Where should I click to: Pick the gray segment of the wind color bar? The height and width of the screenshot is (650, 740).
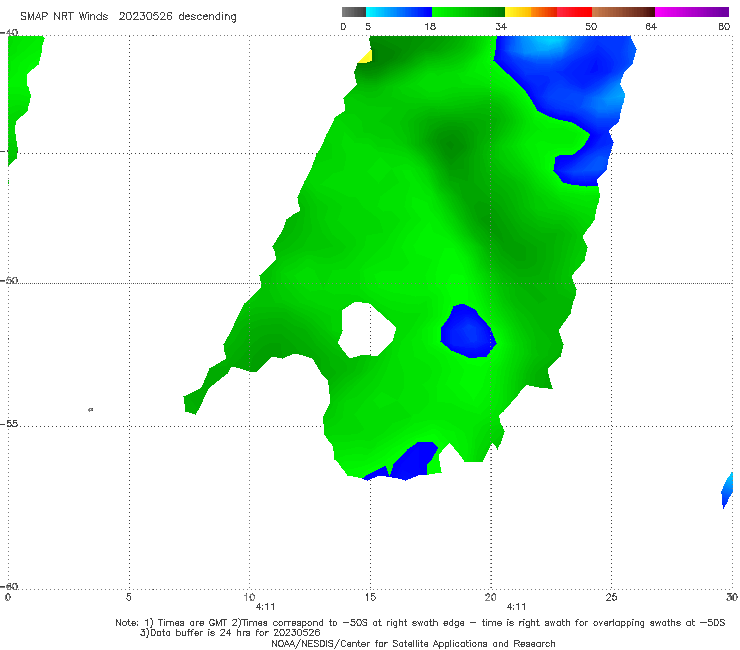pyautogui.click(x=354, y=12)
